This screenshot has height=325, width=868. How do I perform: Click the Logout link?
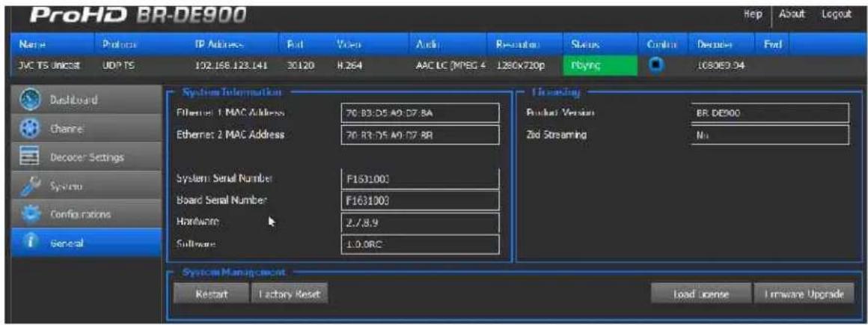(x=836, y=13)
